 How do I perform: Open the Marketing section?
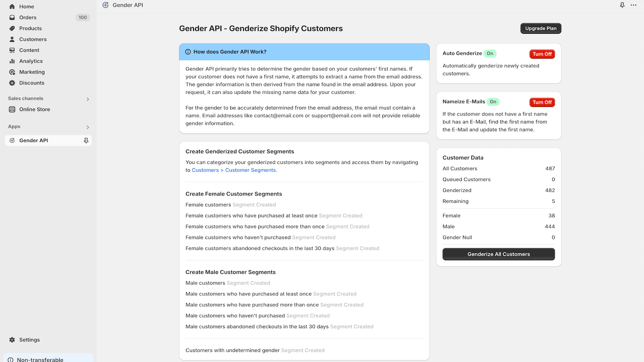pos(31,72)
